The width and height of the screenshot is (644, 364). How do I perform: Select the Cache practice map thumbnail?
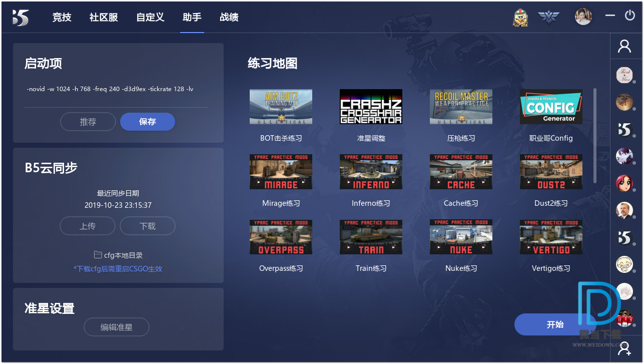pos(461,172)
